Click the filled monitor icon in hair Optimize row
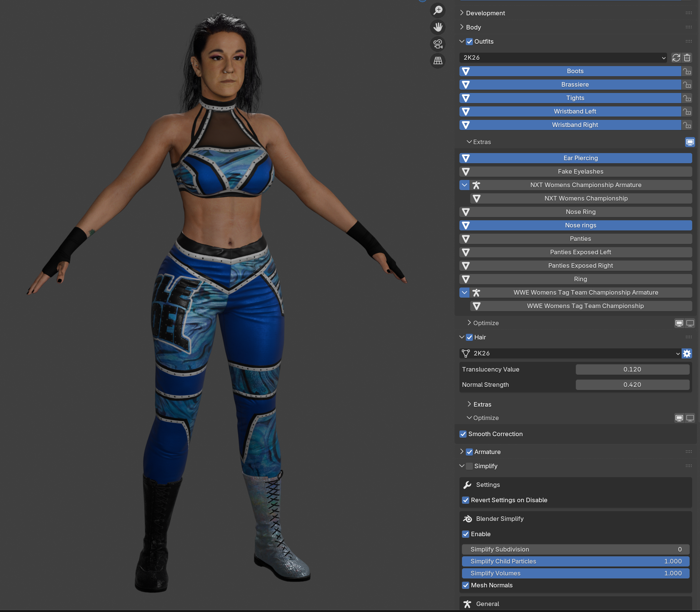The width and height of the screenshot is (700, 612). tap(679, 418)
